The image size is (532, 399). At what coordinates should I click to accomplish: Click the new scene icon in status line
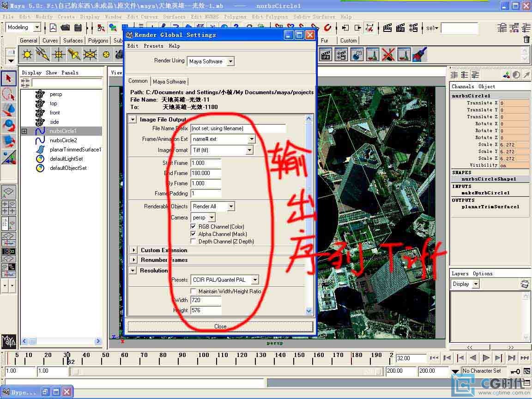(x=53, y=28)
